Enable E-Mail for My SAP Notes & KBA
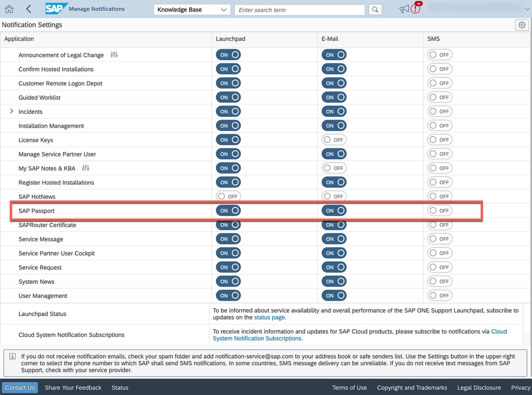Image resolution: width=532 pixels, height=395 pixels. [334, 168]
